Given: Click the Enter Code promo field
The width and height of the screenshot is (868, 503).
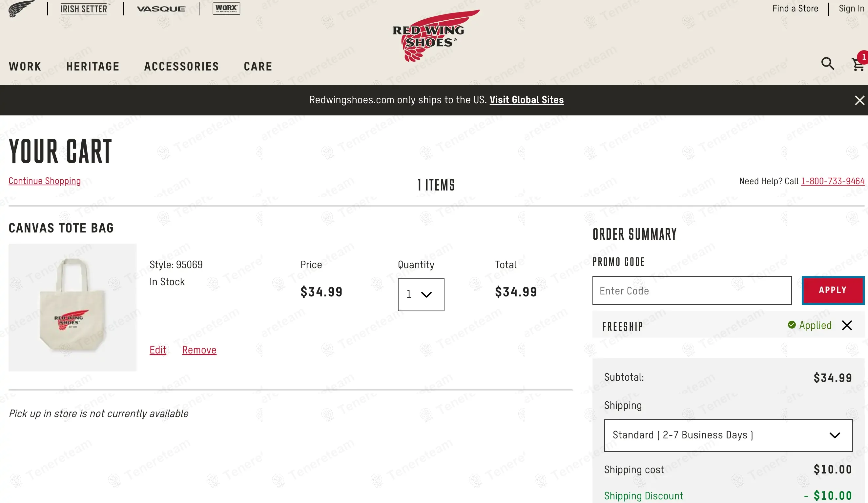Looking at the screenshot, I should [x=692, y=291].
